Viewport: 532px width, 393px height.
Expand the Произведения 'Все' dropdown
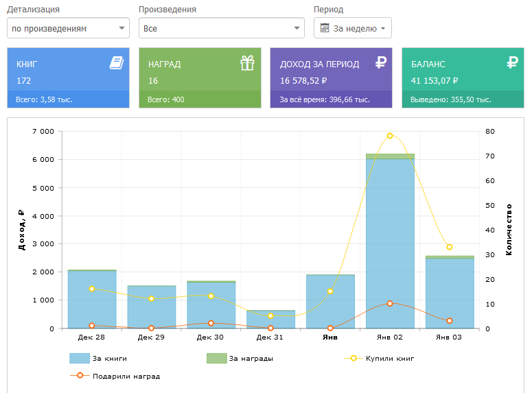coord(221,28)
